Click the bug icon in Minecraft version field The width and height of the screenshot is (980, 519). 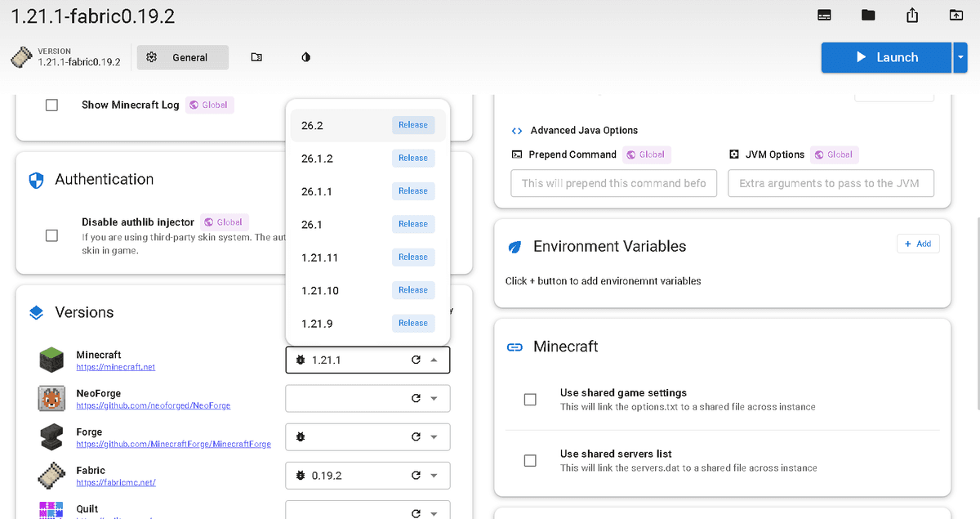(x=301, y=360)
